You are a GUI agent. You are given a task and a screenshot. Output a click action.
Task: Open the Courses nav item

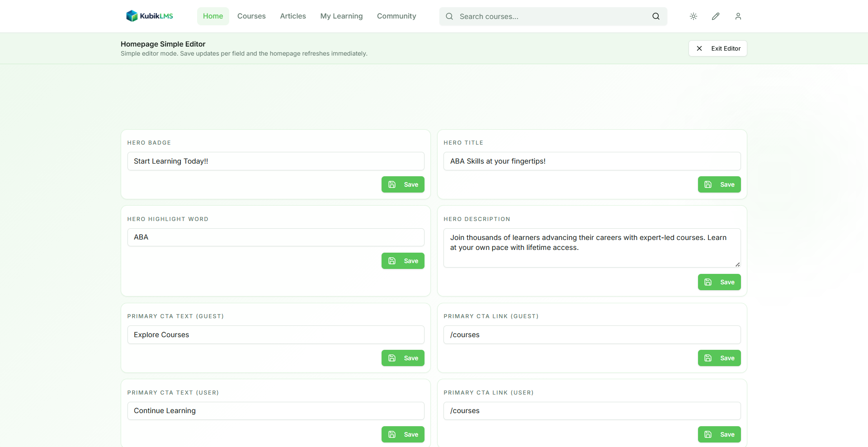[x=251, y=16]
